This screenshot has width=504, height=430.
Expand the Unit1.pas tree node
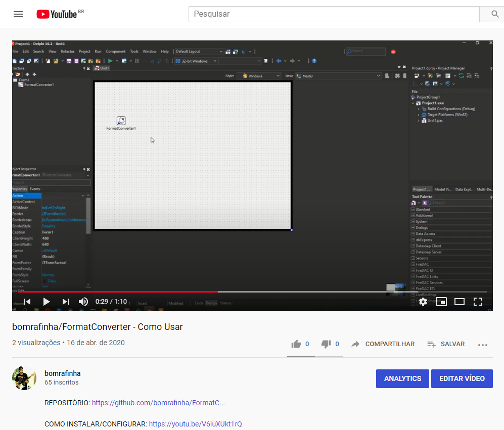(x=419, y=121)
